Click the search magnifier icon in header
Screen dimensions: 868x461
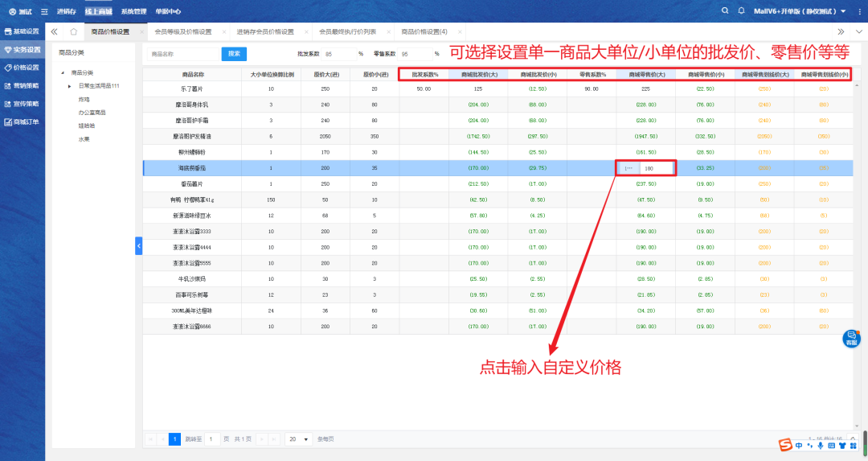(726, 11)
